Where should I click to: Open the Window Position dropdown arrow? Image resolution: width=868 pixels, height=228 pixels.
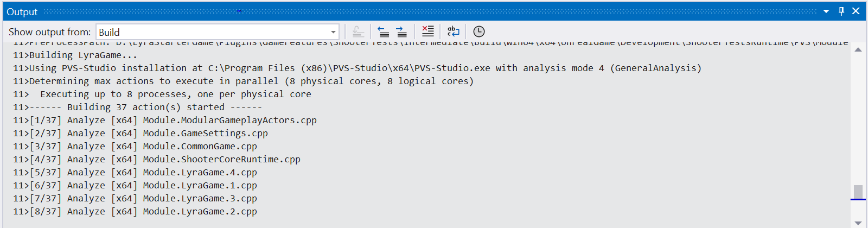click(x=826, y=11)
